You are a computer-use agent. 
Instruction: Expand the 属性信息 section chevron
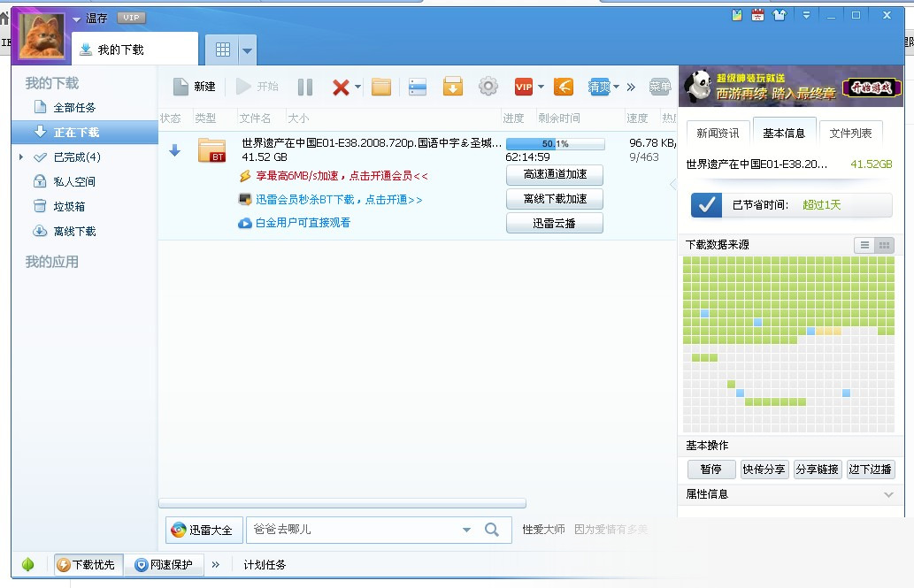(x=888, y=495)
